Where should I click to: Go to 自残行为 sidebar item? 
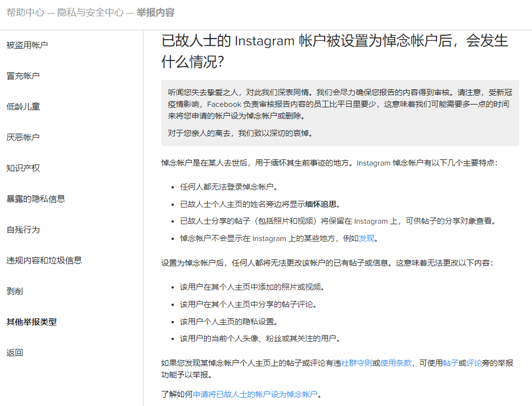(23, 230)
